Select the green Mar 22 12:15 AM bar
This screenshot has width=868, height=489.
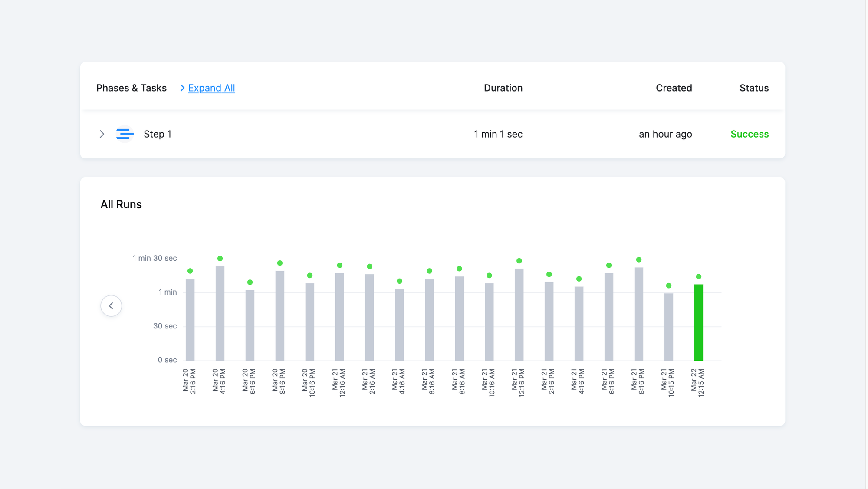pyautogui.click(x=698, y=321)
